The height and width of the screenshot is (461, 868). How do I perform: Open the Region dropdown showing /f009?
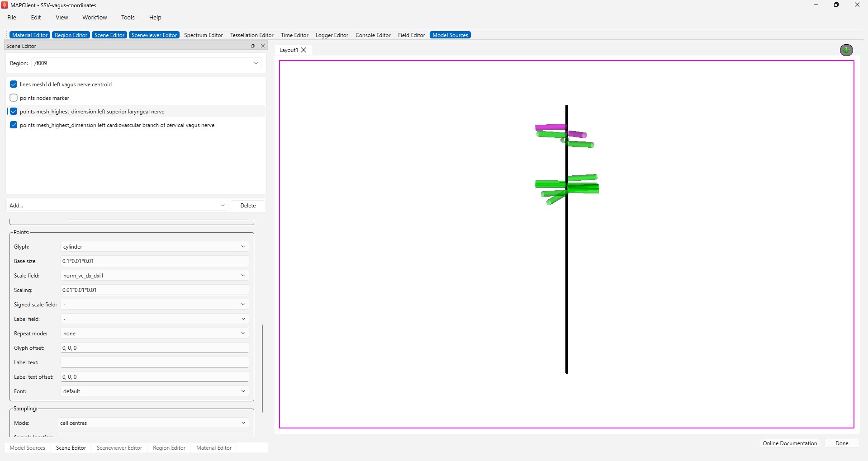tap(147, 63)
